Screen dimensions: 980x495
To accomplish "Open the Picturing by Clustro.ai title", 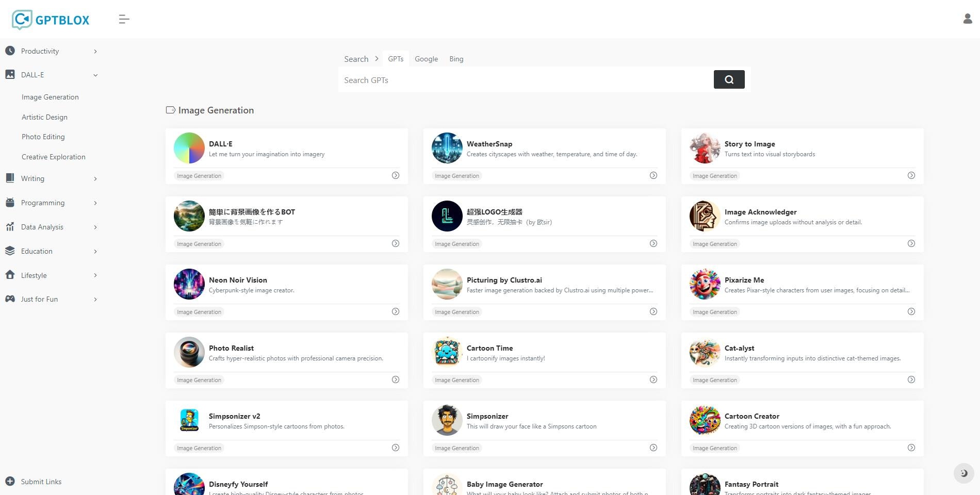I will click(x=504, y=280).
